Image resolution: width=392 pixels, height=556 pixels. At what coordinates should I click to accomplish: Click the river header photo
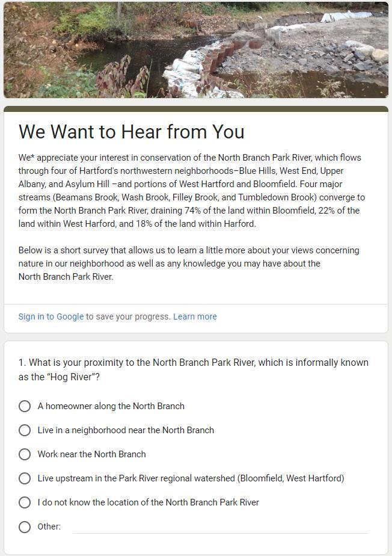tap(196, 49)
